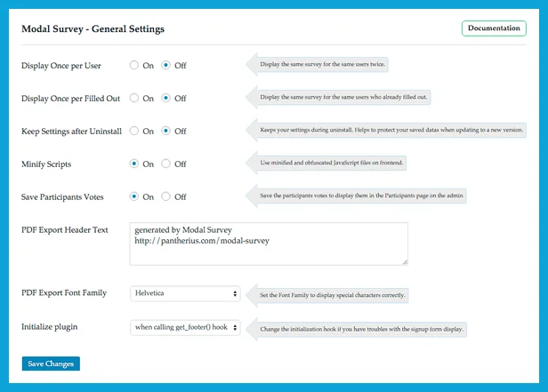This screenshot has height=392, width=548.
Task: Turn off Save Participants Votes
Action: coord(166,196)
